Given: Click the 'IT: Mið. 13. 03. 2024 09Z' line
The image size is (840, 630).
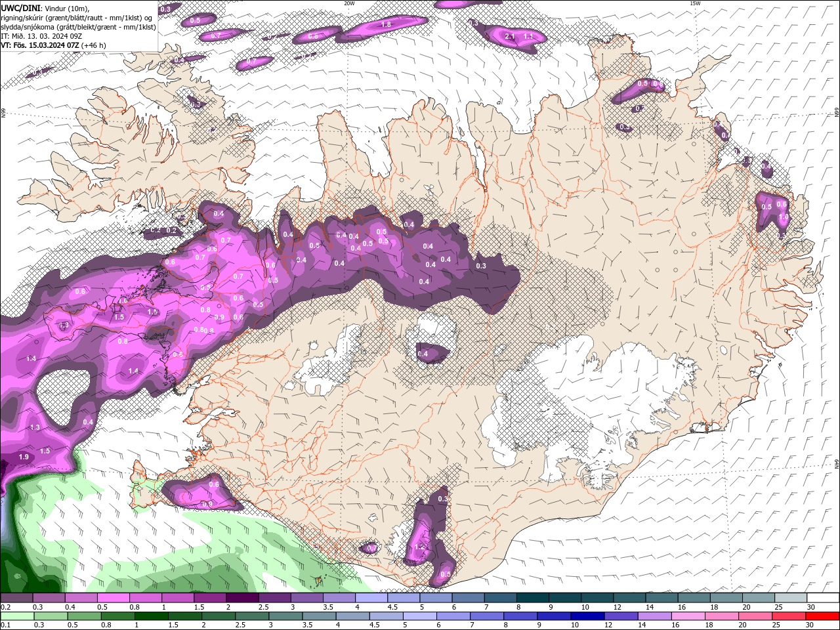Looking at the screenshot, I should click(41, 36).
